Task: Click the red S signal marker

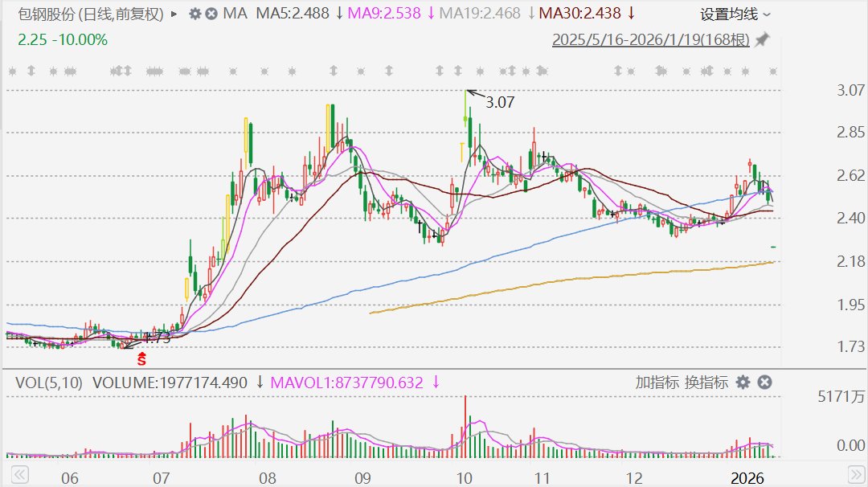Action: pyautogui.click(x=141, y=358)
